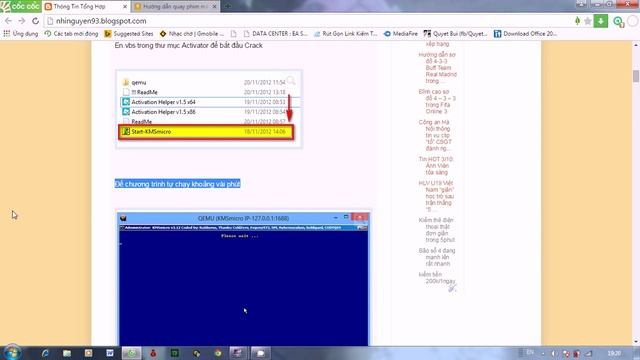This screenshot has height=360, width=640.
Task: Open sidebar link Kiểm thẻ điện thoại
Action: coord(437,229)
